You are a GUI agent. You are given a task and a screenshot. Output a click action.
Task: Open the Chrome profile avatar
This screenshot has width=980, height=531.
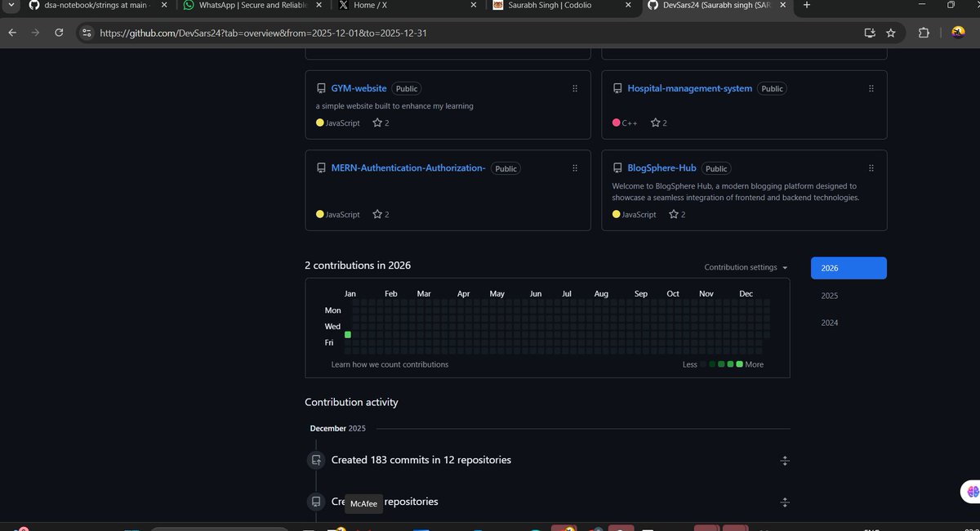[x=959, y=33]
